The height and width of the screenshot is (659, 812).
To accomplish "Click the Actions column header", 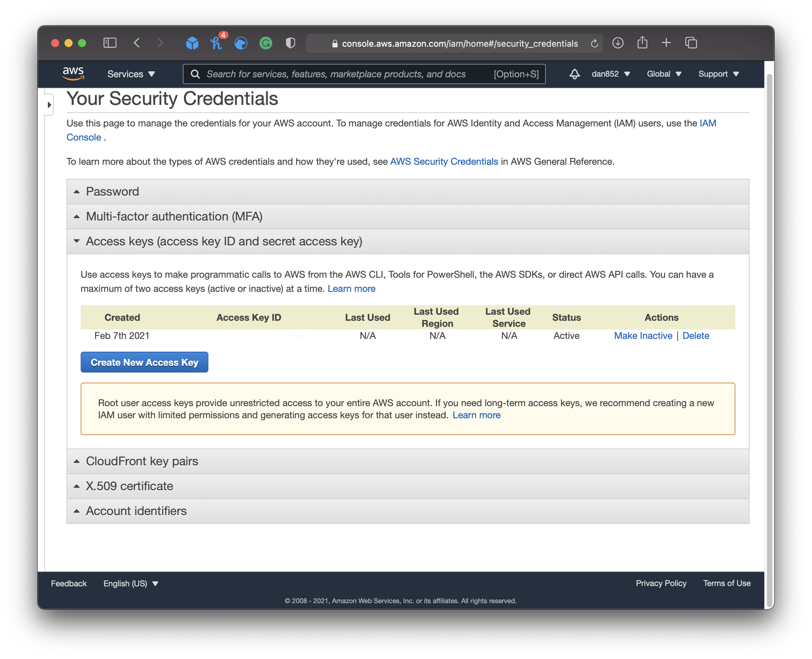I will (x=661, y=318).
